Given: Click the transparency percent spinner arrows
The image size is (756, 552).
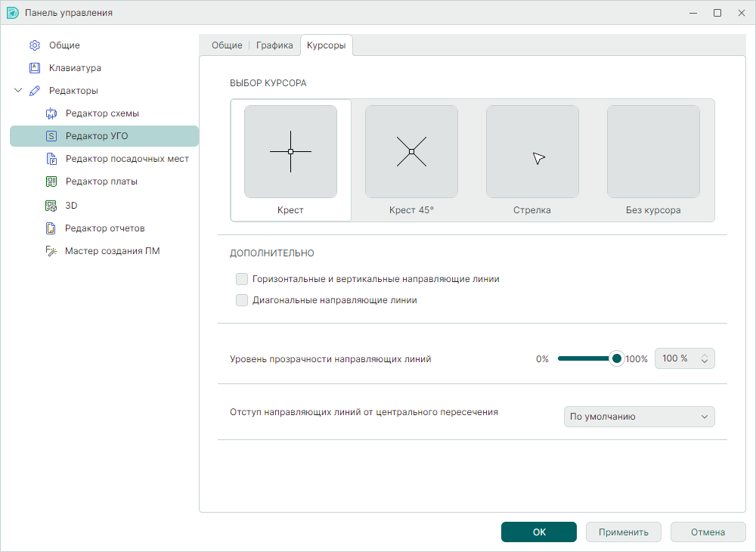Looking at the screenshot, I should click(x=705, y=358).
